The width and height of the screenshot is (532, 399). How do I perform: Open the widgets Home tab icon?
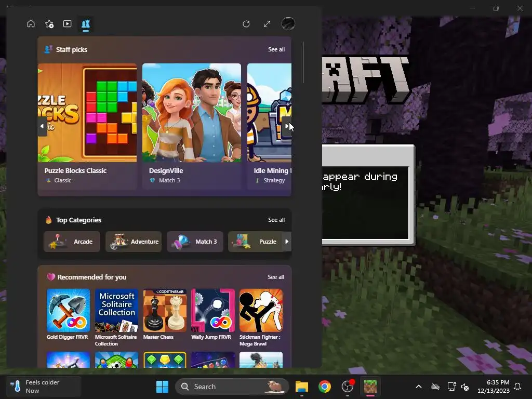(31, 24)
